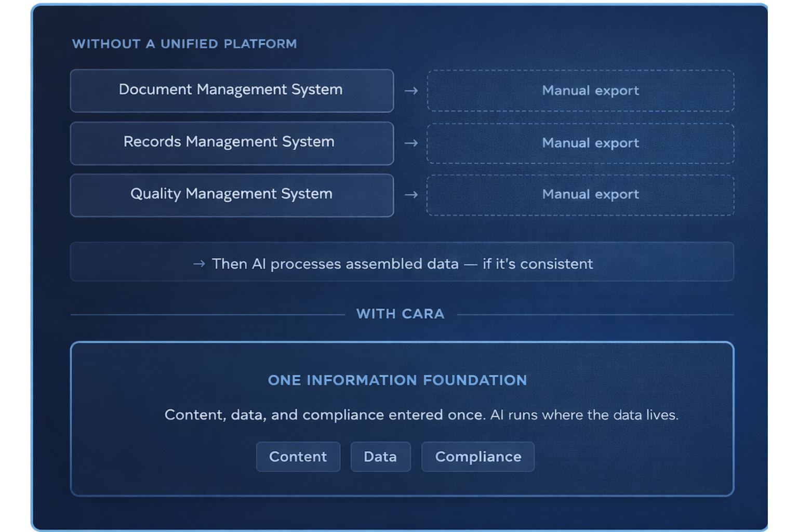Click the 'WITH CARA' divider label
The image size is (798, 532).
[400, 314]
